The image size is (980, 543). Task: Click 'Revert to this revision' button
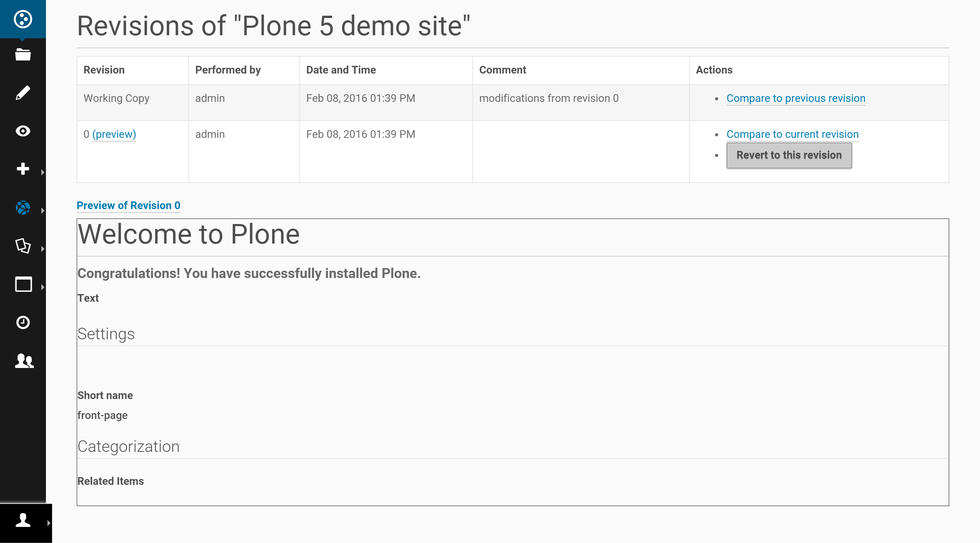tap(789, 154)
